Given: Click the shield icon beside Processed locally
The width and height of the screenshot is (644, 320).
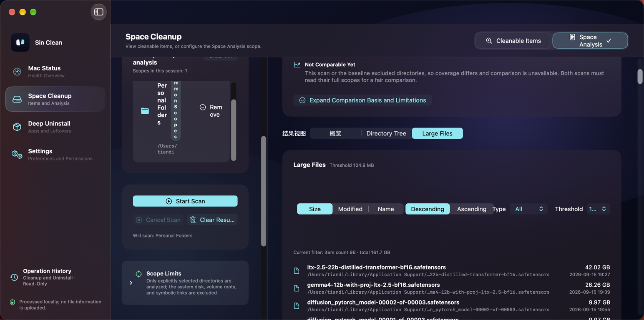Looking at the screenshot, I should point(13,302).
